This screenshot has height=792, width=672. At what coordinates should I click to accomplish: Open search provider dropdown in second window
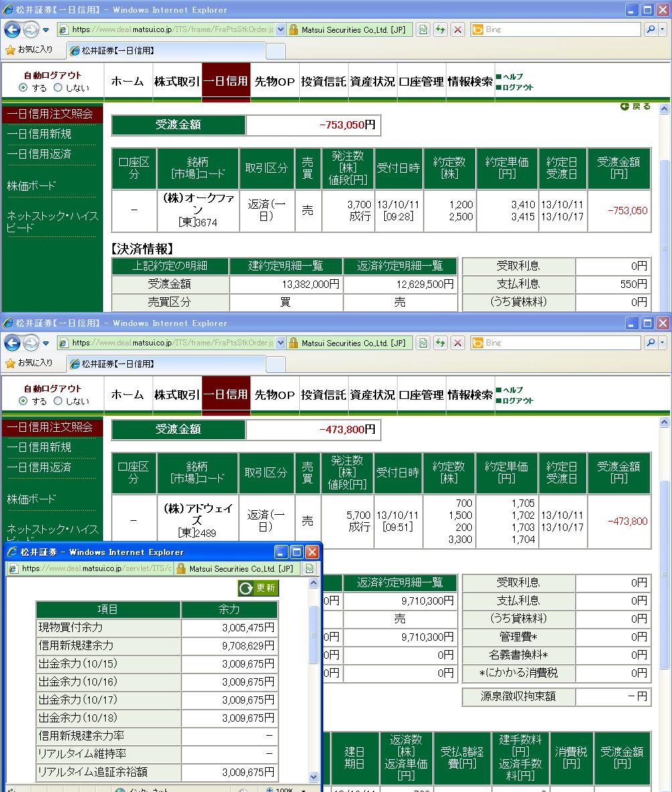tap(663, 343)
